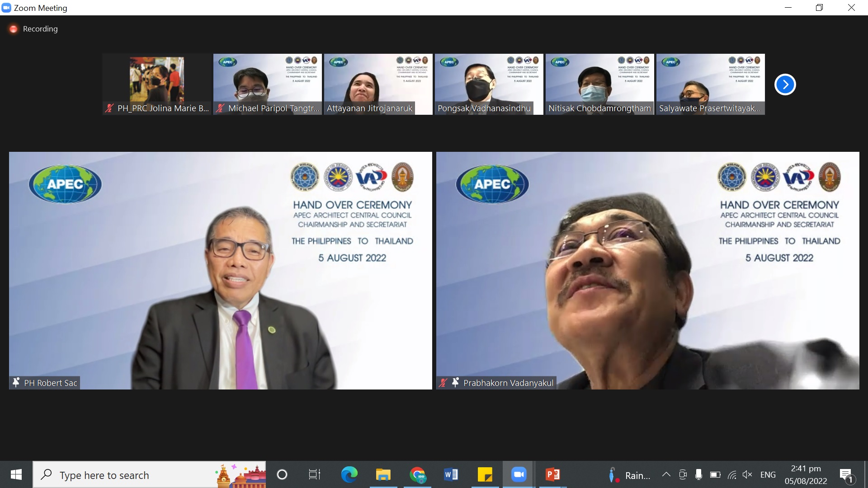Viewport: 868px width, 488px height.
Task: Click the Cortana circle icon
Action: click(282, 474)
